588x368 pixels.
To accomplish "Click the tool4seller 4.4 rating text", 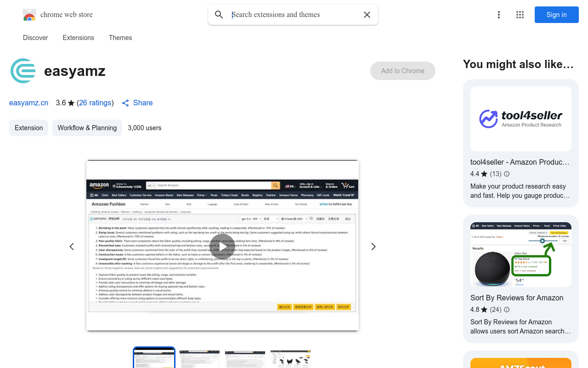I will pos(475,174).
